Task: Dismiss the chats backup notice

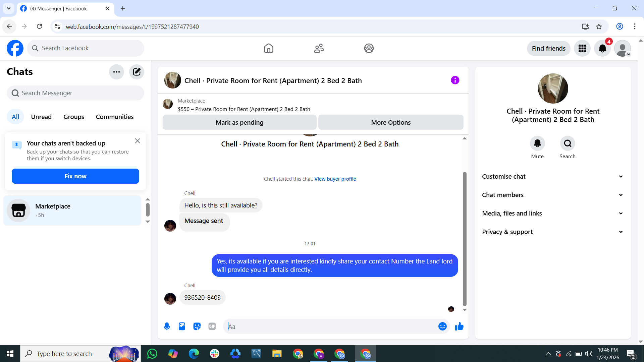Action: [x=138, y=141]
